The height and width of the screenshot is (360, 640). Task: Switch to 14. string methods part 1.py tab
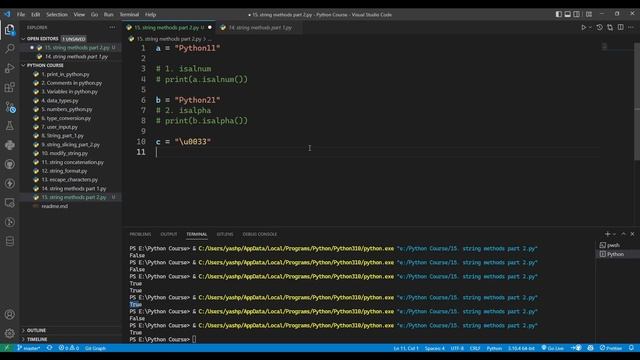tap(259, 27)
